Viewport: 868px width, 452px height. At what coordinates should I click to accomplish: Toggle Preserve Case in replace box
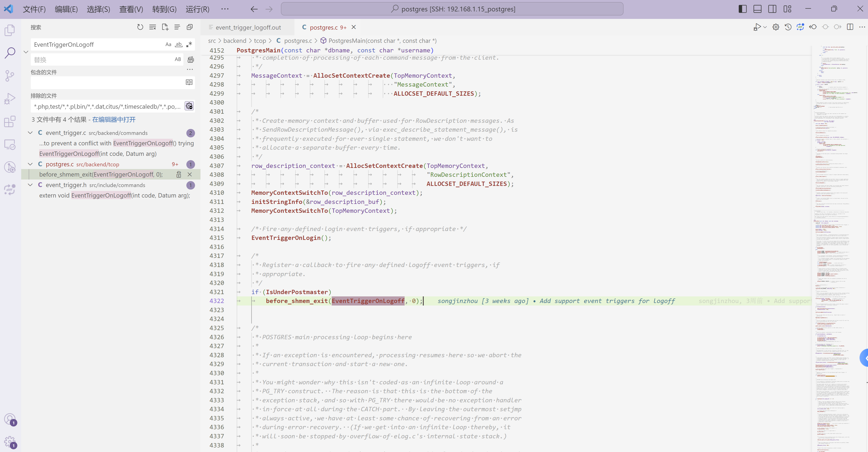coord(177,60)
